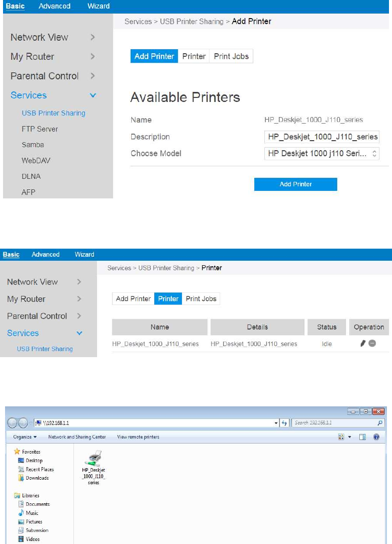Show the preview pane in Explorer
The height and width of the screenshot is (544, 392).
coord(362,437)
